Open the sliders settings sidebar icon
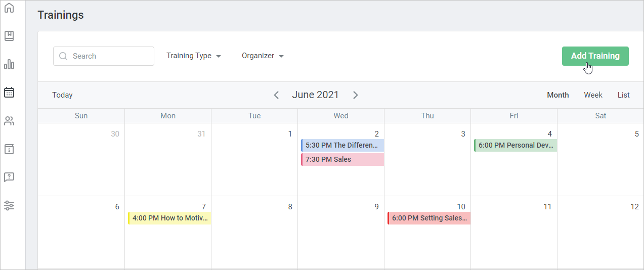644x270 pixels. (x=9, y=205)
